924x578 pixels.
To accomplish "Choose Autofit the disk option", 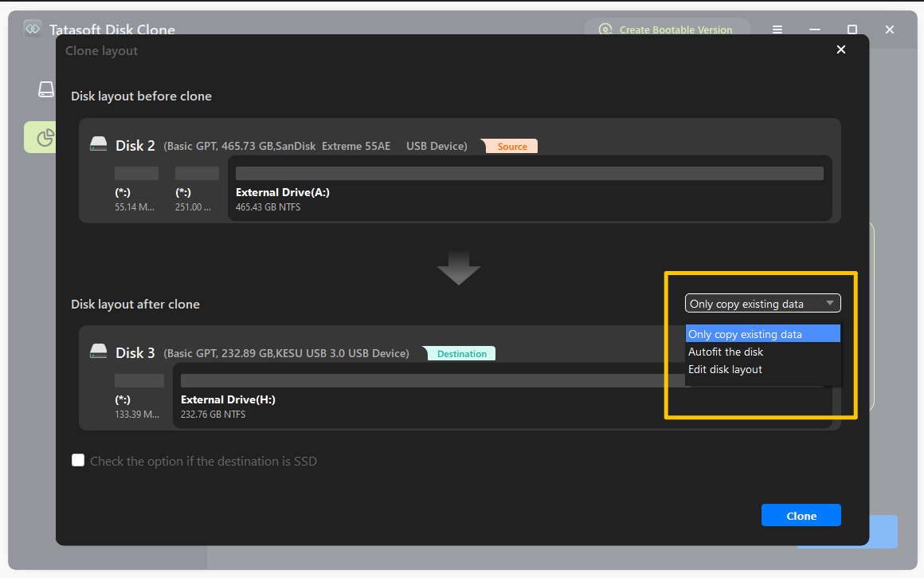I will (726, 351).
